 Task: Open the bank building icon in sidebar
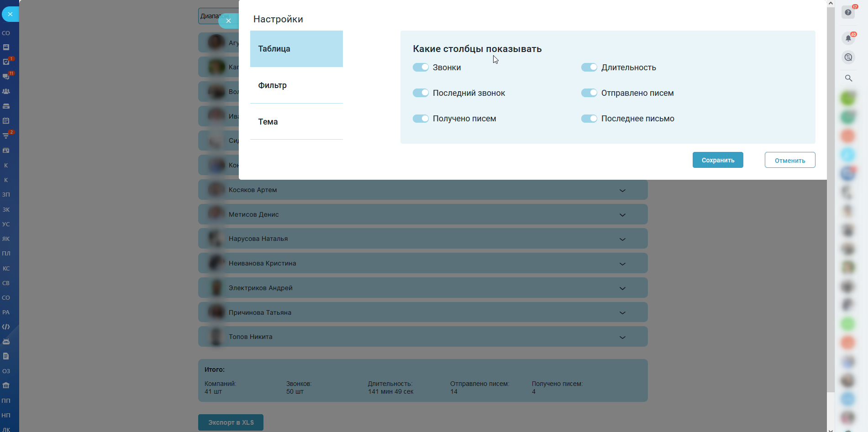6,385
